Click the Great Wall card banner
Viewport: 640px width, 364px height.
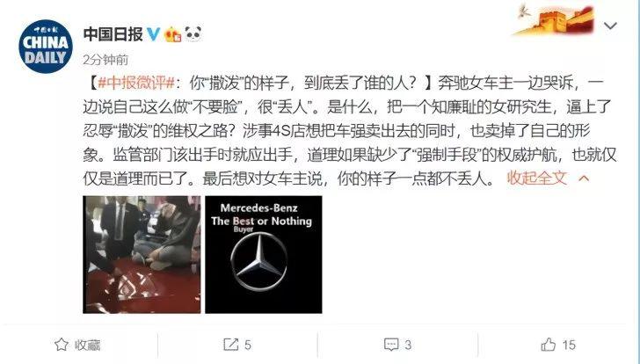click(x=555, y=19)
